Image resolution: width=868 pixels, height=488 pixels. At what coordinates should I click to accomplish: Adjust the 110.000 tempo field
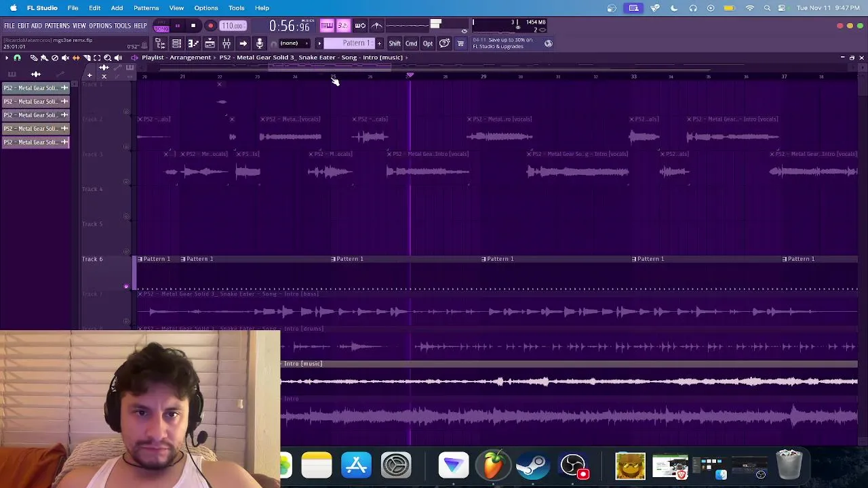tap(232, 26)
